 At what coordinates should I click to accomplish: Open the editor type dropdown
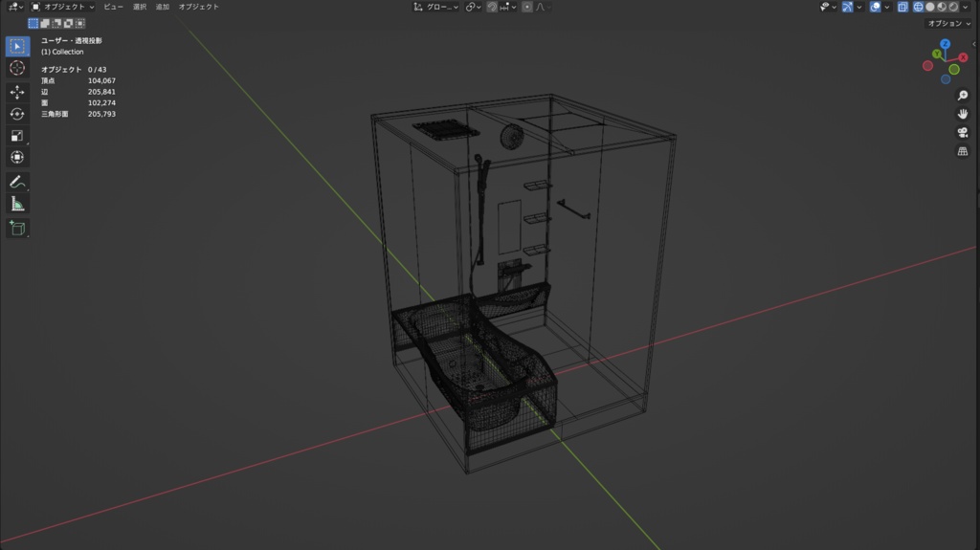click(x=15, y=7)
